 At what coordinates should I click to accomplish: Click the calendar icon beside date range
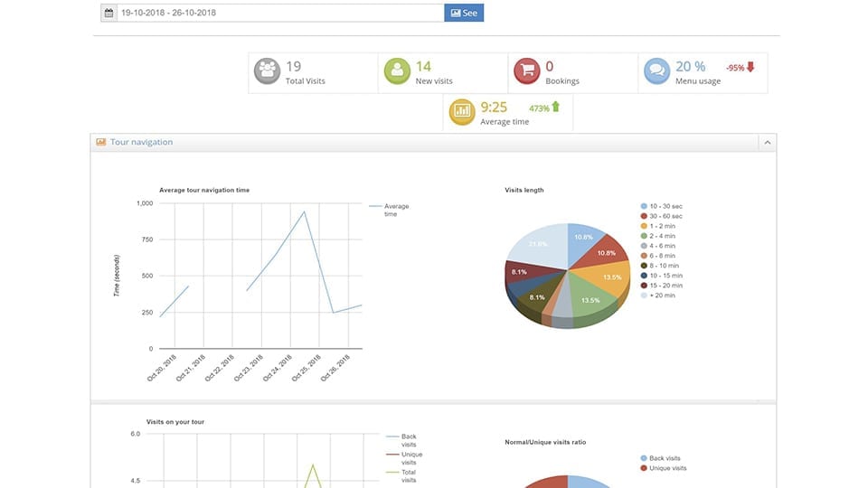click(109, 13)
